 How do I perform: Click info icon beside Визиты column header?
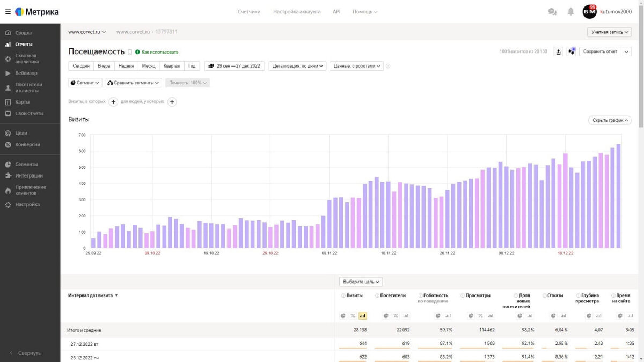click(343, 295)
